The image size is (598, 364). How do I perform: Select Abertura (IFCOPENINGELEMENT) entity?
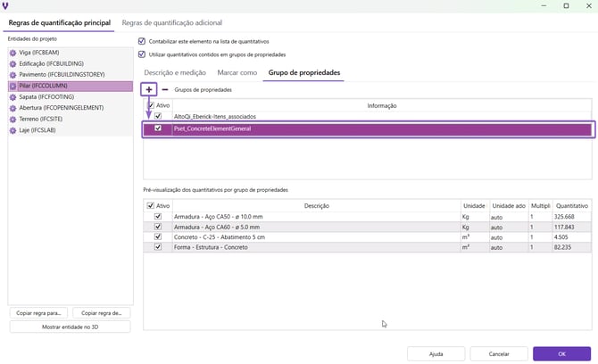pos(71,108)
